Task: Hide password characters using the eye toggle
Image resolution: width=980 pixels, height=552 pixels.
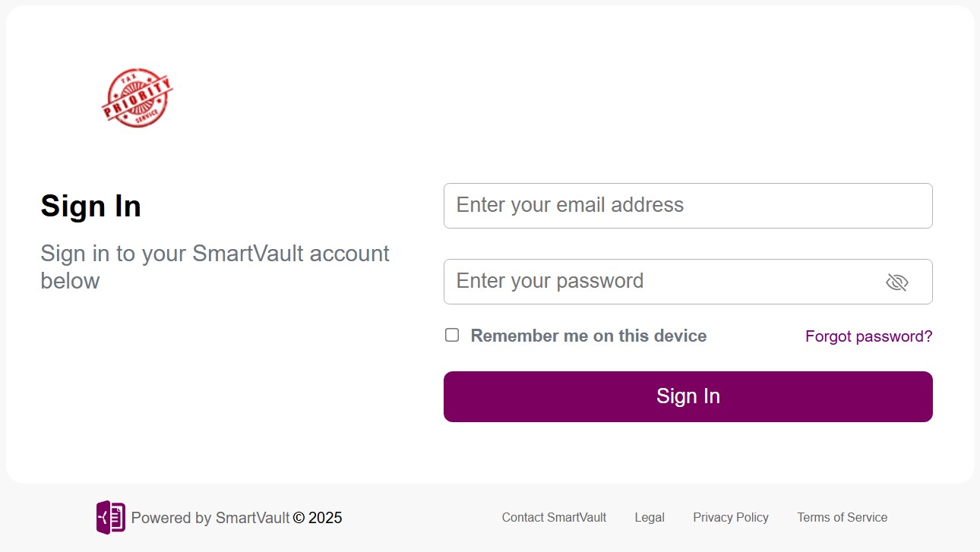Action: click(897, 281)
